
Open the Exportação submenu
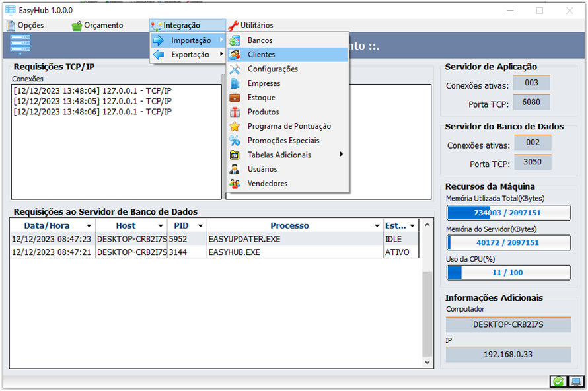point(190,55)
